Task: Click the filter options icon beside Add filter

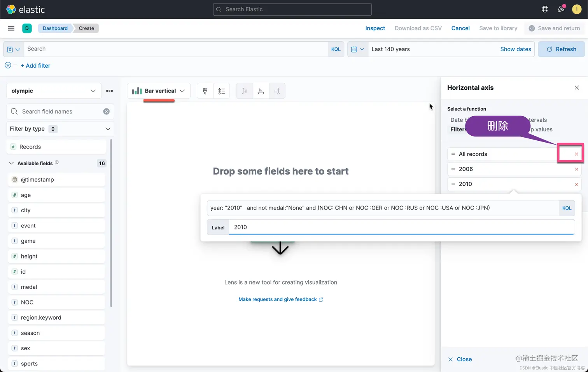Action: click(8, 65)
